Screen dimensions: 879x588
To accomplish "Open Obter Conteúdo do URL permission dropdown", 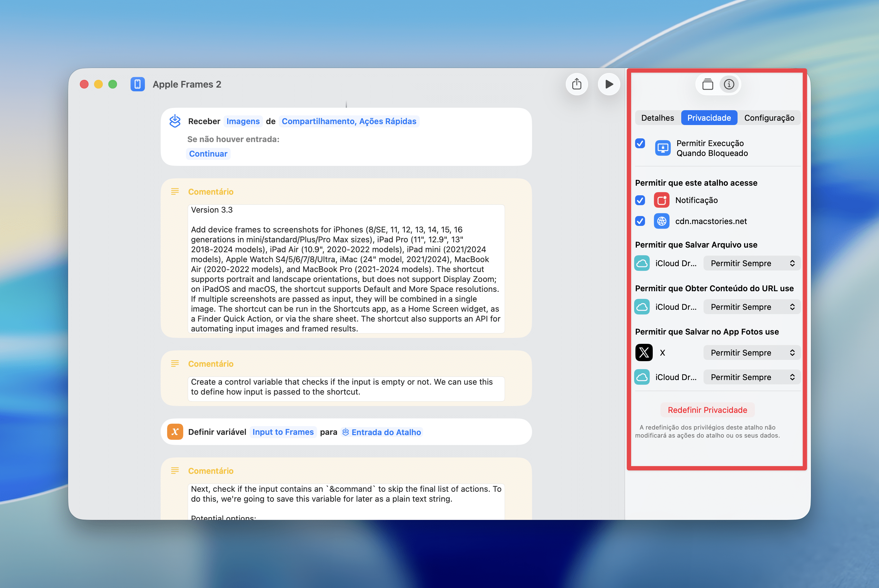I will click(751, 307).
